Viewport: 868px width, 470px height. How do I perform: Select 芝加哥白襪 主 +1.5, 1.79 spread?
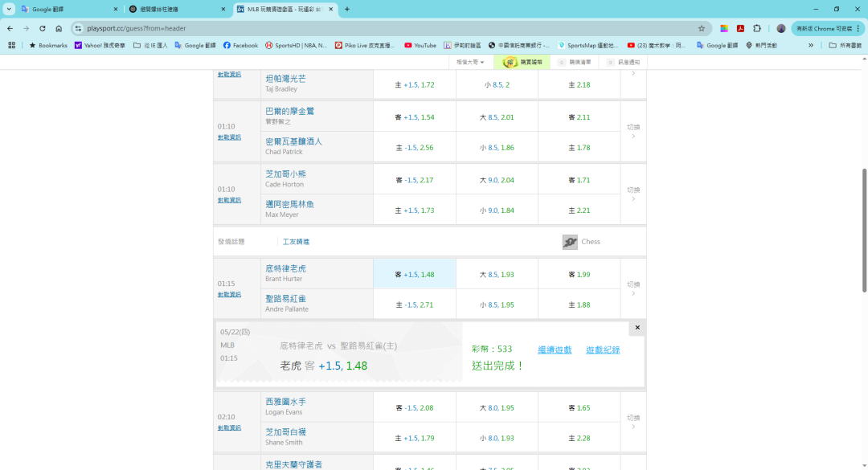point(415,438)
